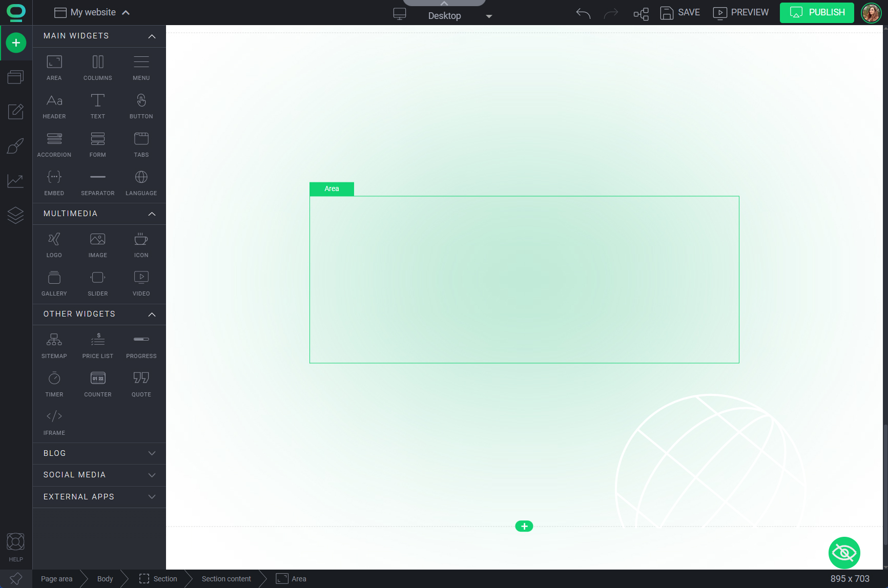Click the desktop monitor device icon
888x588 pixels.
pyautogui.click(x=400, y=14)
